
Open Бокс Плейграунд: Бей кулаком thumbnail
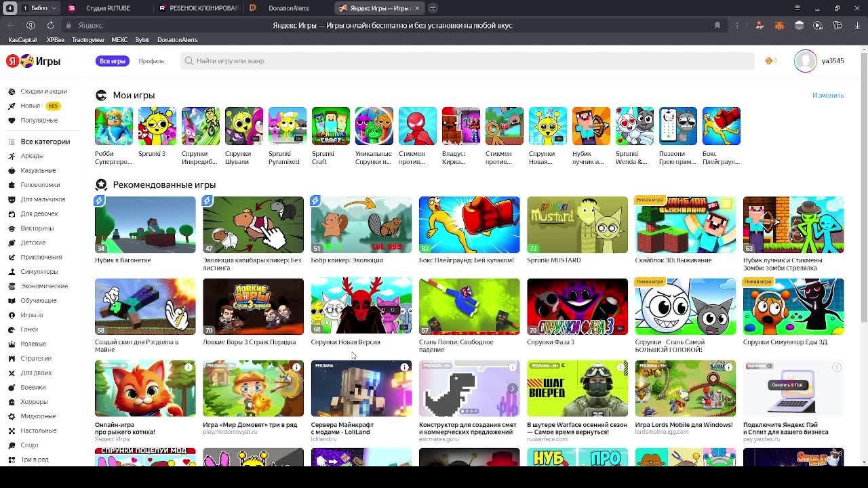(469, 224)
